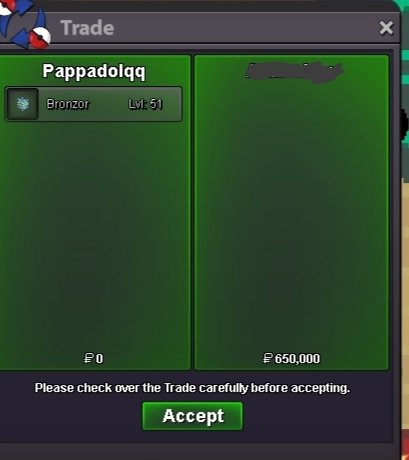Screen dimensions: 409x460
Task: Click empty area in Pappadolqq's offer panel
Action: (x=94, y=233)
